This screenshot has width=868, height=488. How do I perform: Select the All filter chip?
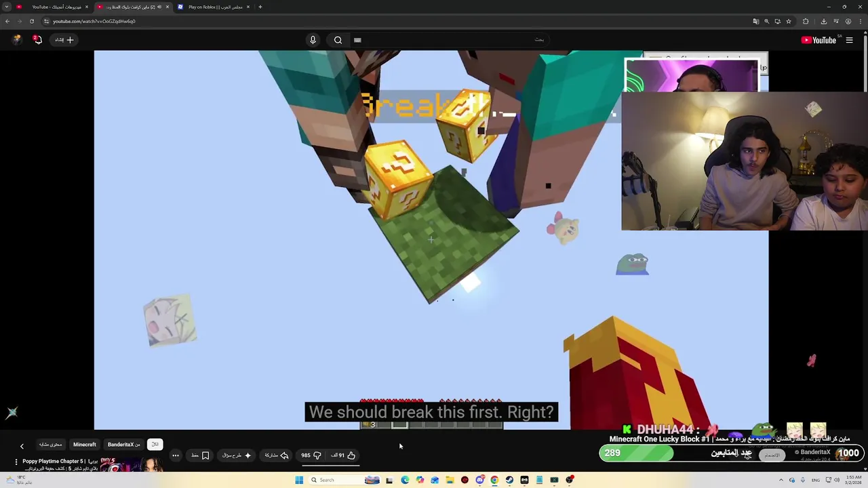pos(155,445)
